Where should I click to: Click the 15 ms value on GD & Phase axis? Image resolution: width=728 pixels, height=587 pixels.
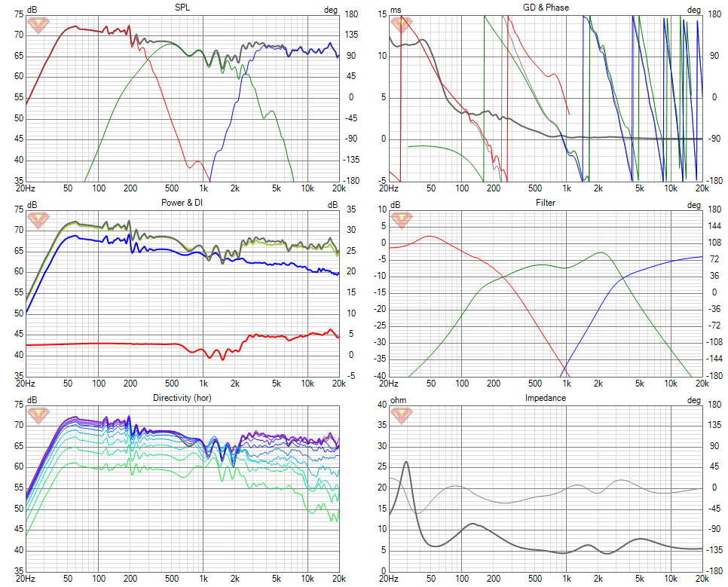[381, 14]
